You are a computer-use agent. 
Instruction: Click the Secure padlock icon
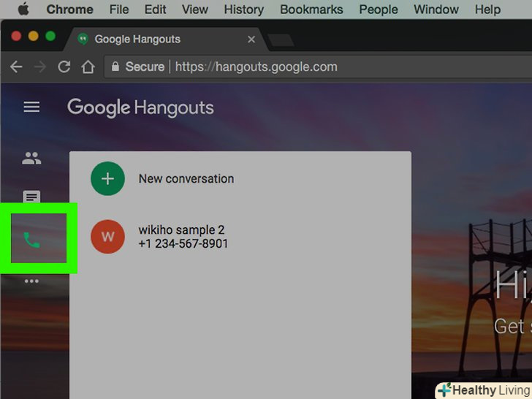click(x=115, y=66)
